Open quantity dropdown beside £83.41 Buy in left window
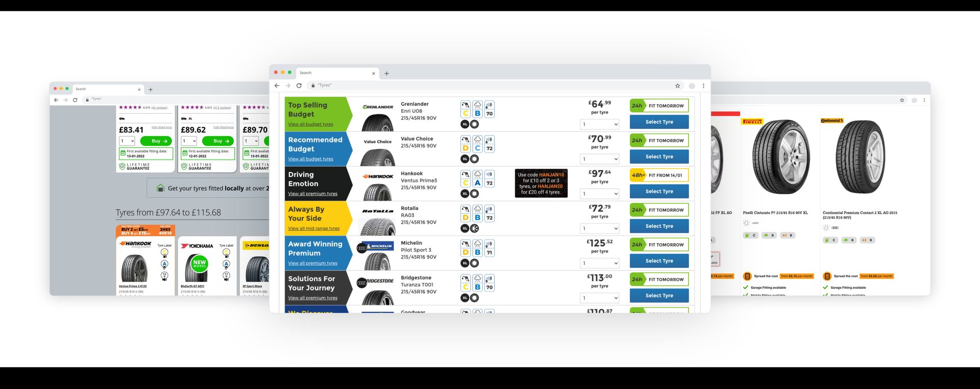This screenshot has height=389, width=980. pos(127,141)
